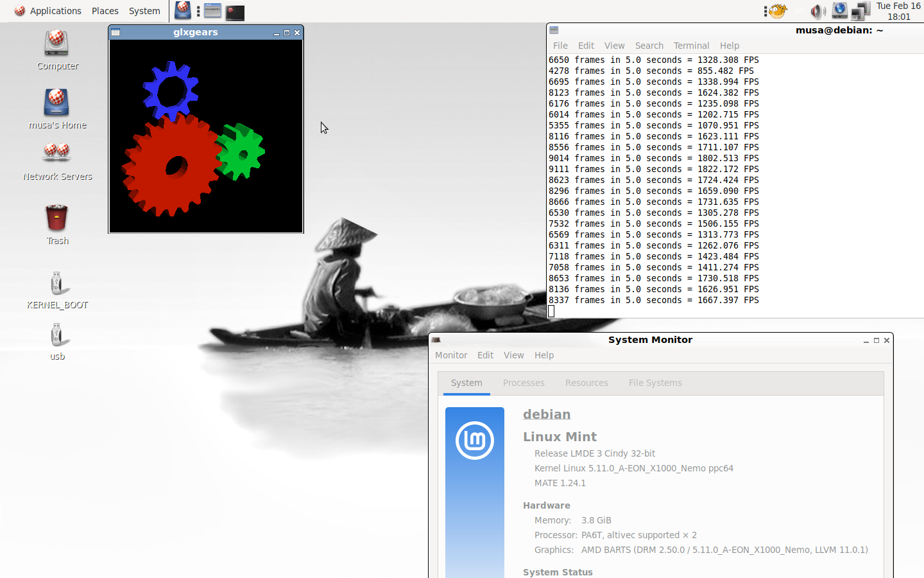Click the volume speaker icon in the panel
Viewport: 924px width, 578px height.
[x=817, y=12]
